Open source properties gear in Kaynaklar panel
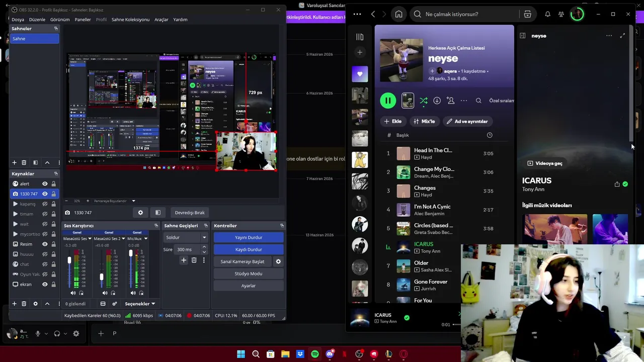 pos(35,304)
